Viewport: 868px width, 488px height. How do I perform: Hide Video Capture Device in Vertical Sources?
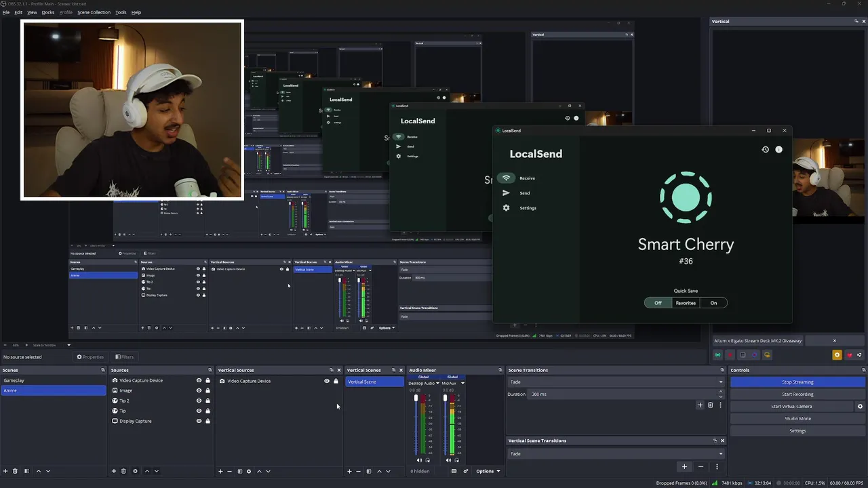pyautogui.click(x=327, y=381)
